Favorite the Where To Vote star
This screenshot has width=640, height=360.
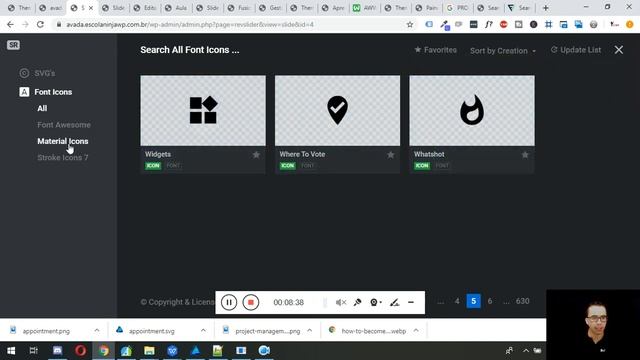point(391,155)
